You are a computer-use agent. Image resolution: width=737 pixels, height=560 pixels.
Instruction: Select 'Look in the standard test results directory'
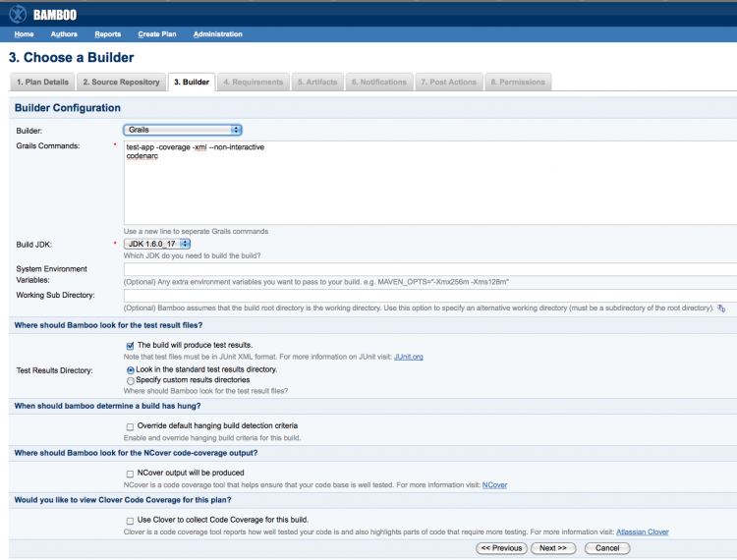pos(131,370)
